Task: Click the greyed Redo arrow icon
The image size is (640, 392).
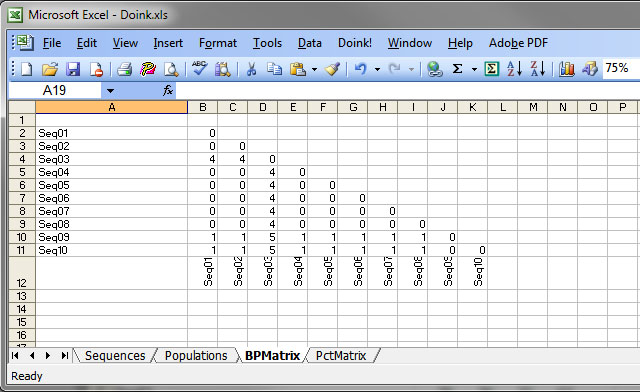Action: coord(395,69)
